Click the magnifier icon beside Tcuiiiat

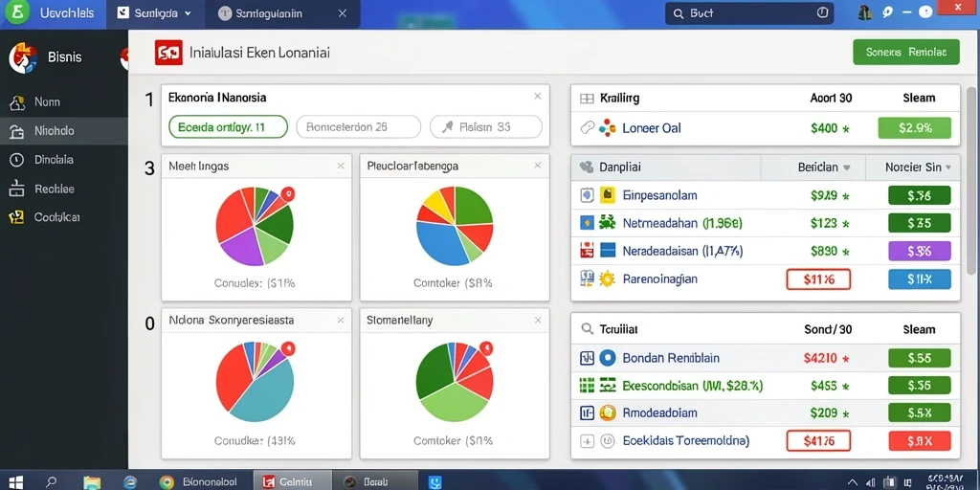click(587, 329)
